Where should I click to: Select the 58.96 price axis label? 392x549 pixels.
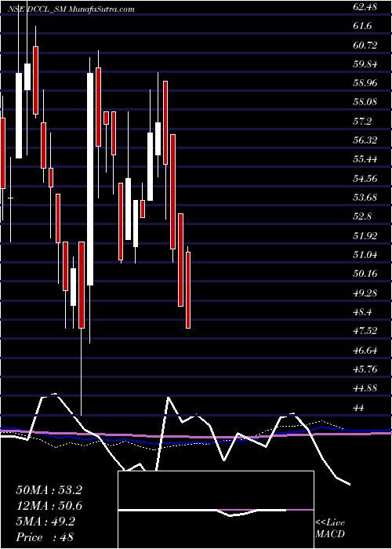coord(365,83)
